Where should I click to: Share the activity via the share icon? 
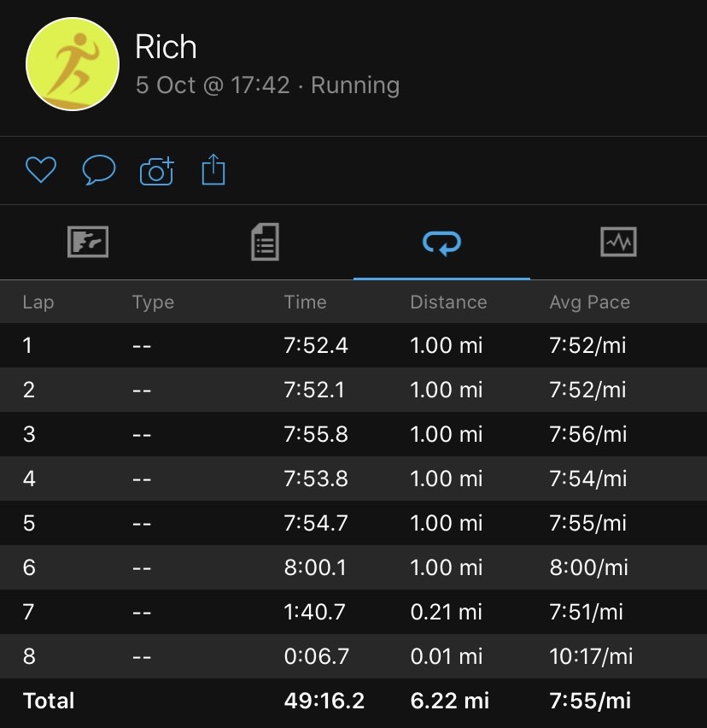point(213,169)
